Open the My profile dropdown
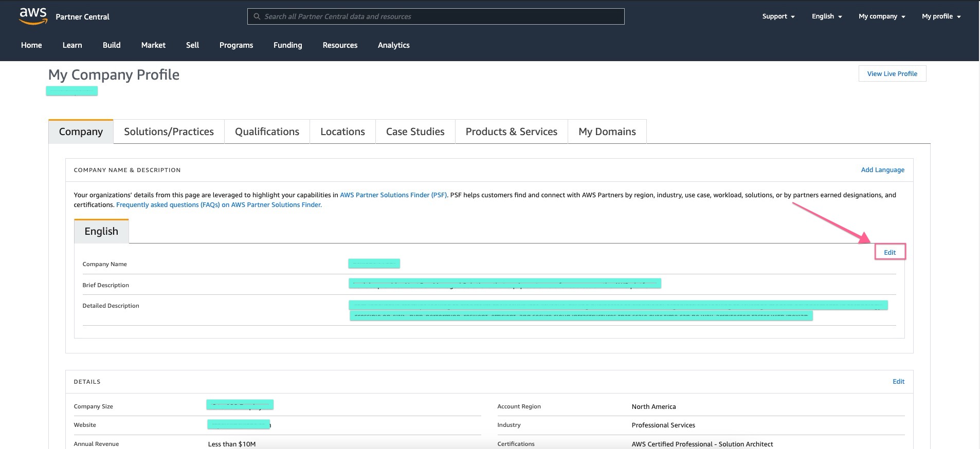 pos(941,16)
